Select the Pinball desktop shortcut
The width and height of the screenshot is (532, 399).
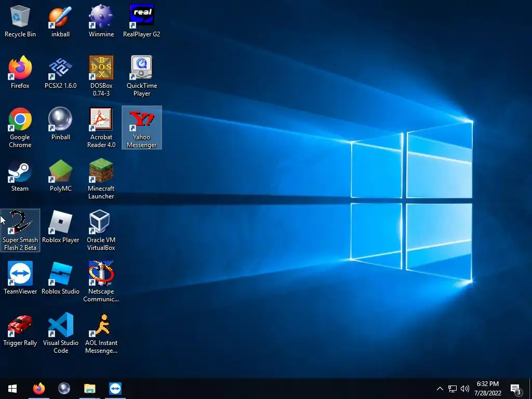[x=60, y=124]
